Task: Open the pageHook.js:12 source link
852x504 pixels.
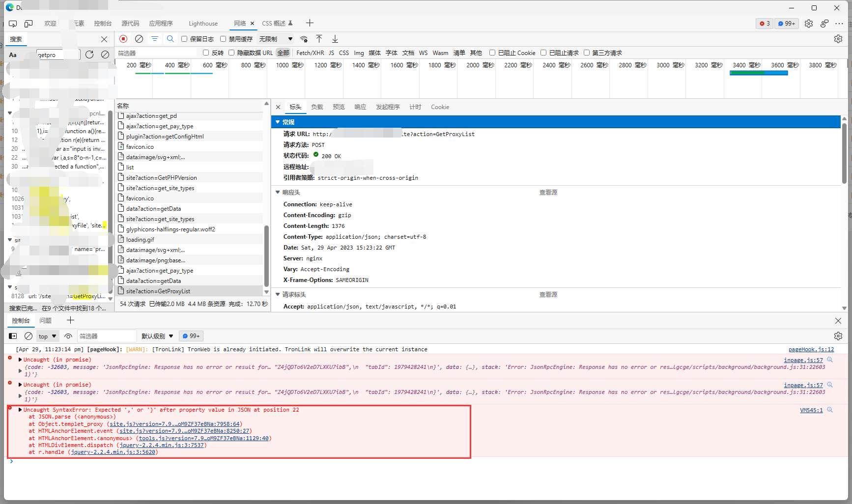Action: coord(811,350)
